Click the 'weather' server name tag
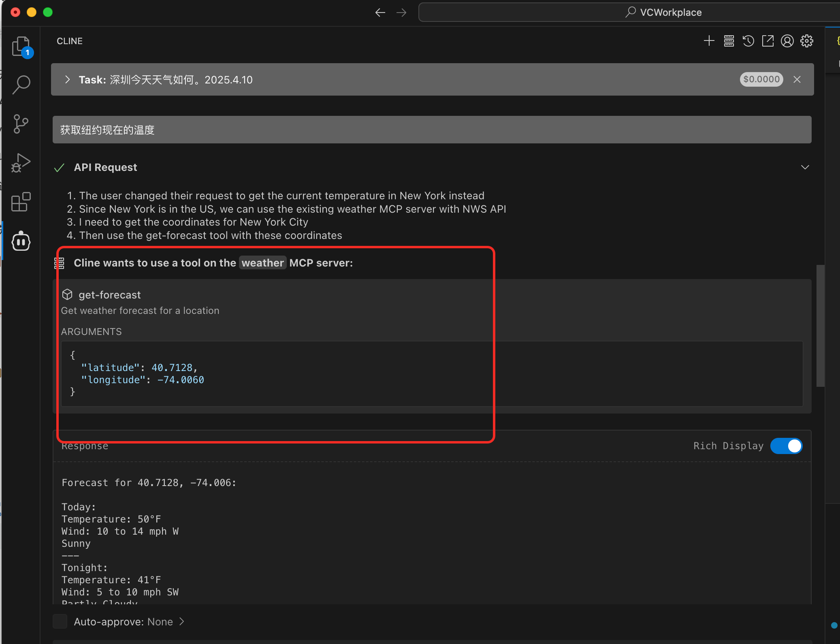The image size is (840, 644). (263, 263)
